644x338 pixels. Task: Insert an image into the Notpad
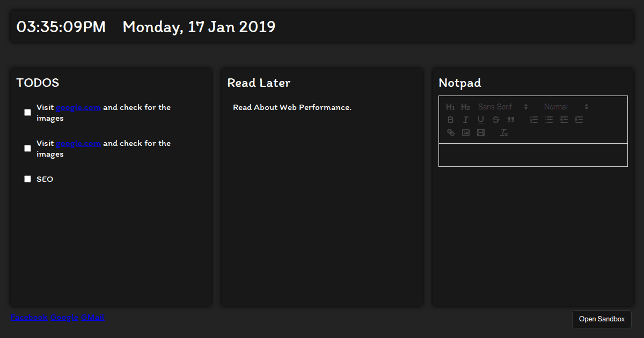tap(466, 133)
